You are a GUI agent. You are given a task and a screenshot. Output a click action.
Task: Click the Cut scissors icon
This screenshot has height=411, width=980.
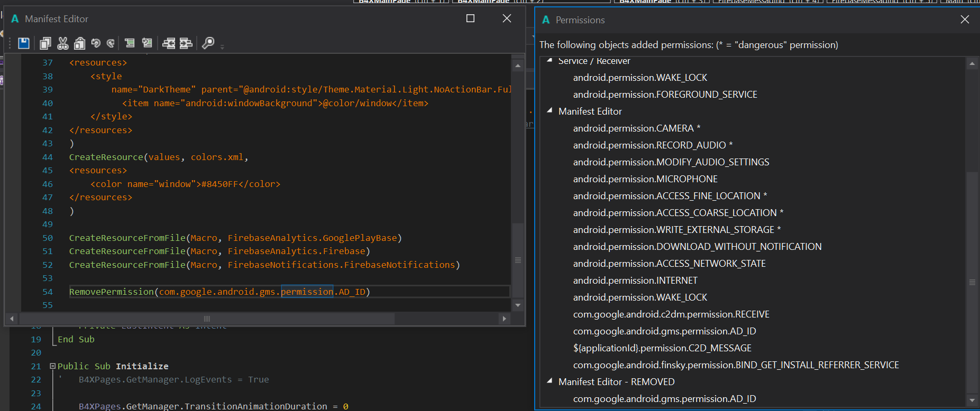[x=63, y=43]
